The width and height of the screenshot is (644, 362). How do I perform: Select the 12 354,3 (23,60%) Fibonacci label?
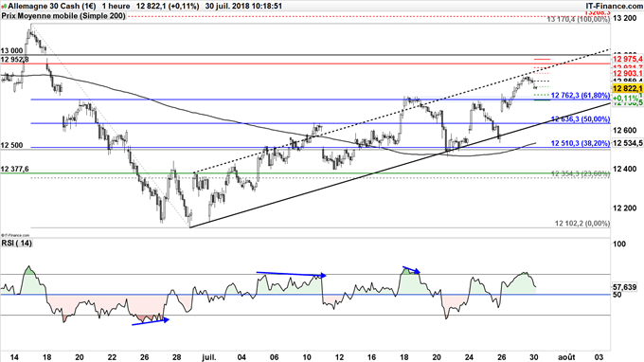coord(581,173)
